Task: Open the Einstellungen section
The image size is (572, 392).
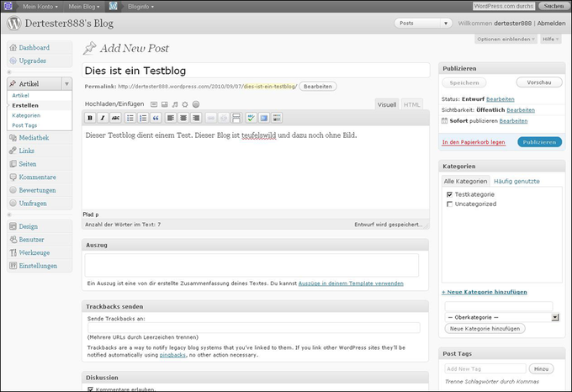Action: 38,266
